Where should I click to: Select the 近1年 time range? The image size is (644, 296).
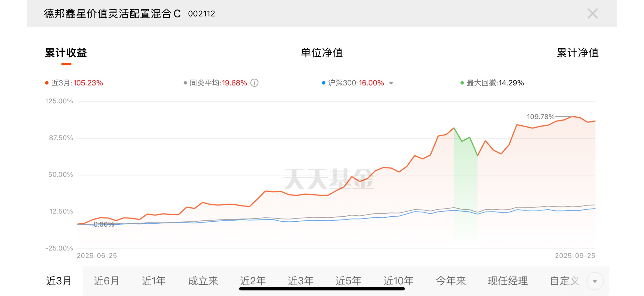coord(154,281)
